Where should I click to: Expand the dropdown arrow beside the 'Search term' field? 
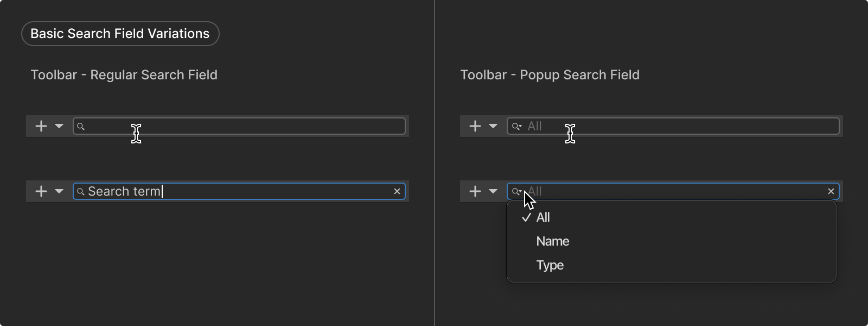[59, 191]
